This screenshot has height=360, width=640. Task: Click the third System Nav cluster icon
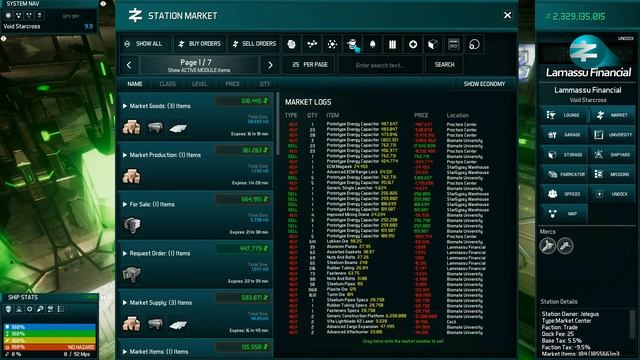(29, 15)
